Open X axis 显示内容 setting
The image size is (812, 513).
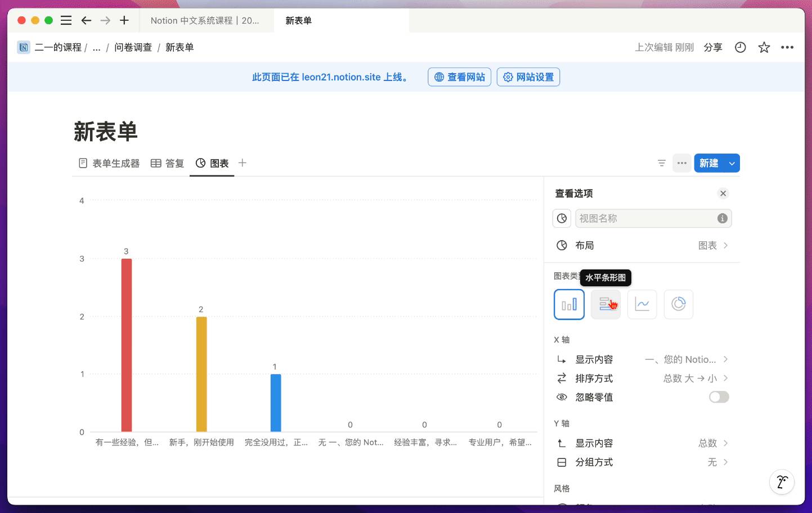click(642, 359)
